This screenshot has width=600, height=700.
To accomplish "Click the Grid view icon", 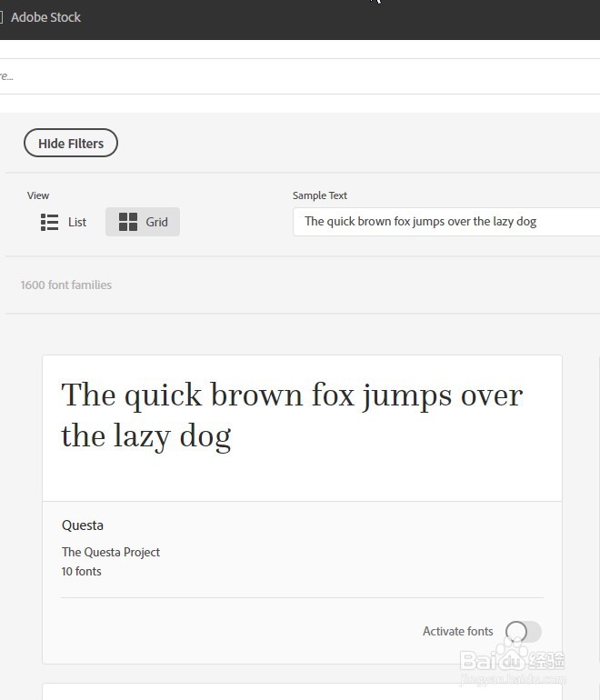I will 128,222.
